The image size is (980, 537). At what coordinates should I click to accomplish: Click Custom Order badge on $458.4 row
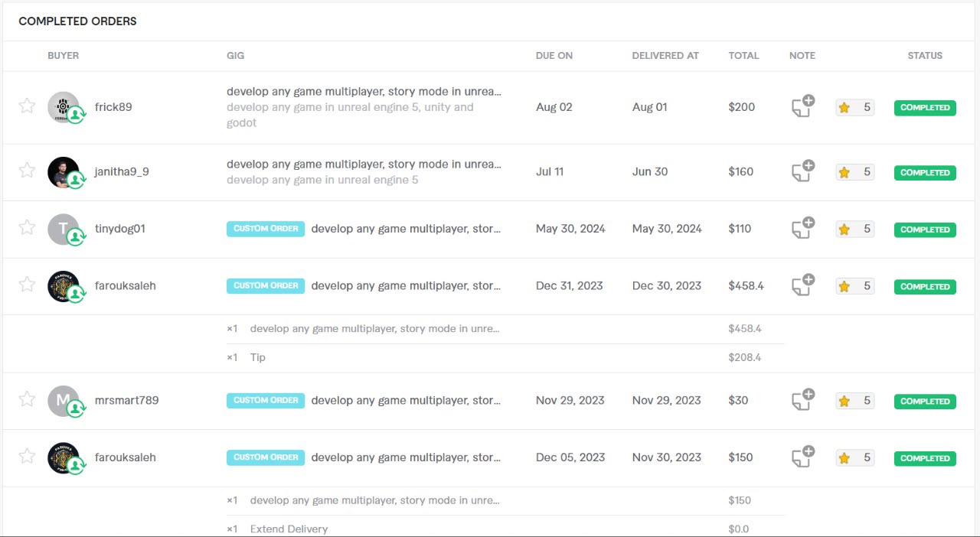tap(266, 285)
